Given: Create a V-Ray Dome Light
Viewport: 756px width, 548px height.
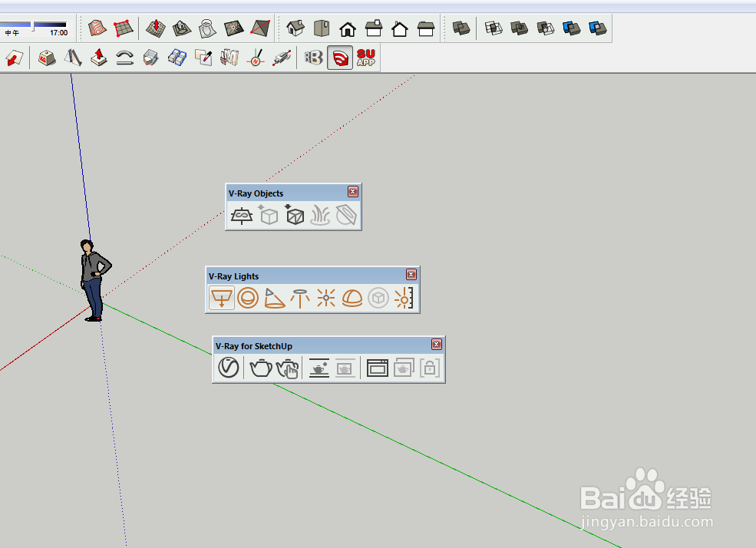Looking at the screenshot, I should pos(352,299).
